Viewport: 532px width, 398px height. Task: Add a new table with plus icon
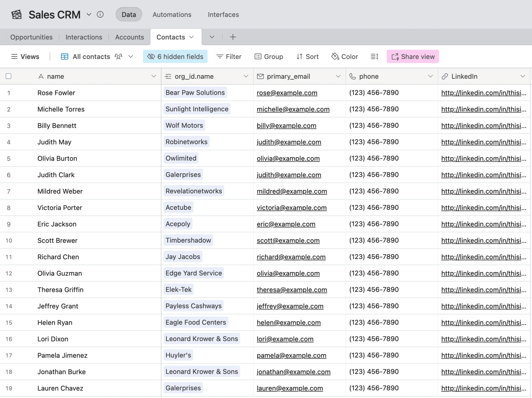(233, 37)
